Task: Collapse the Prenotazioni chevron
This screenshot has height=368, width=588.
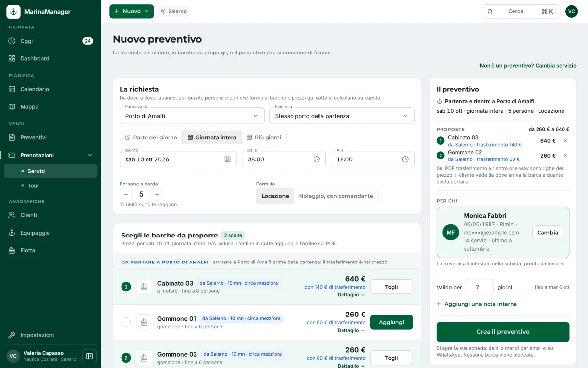Action: tap(90, 155)
